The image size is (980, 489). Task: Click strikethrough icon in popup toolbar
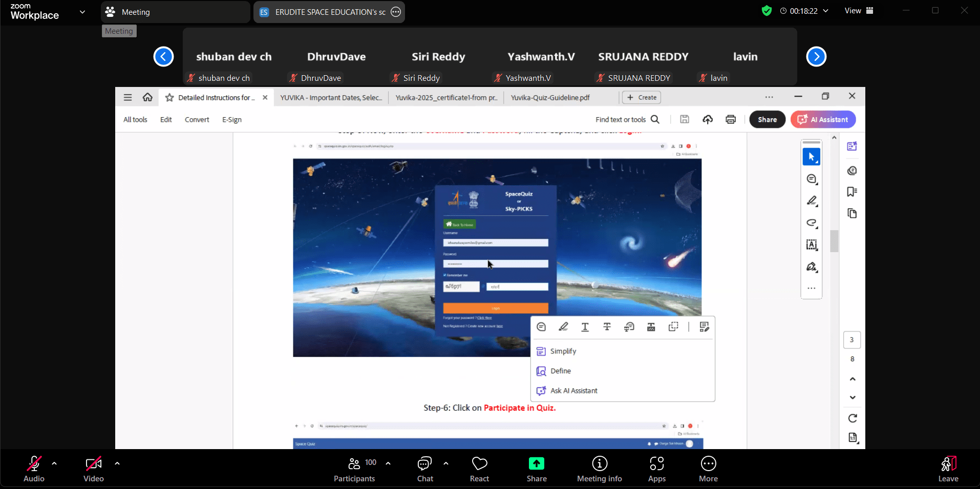(607, 327)
